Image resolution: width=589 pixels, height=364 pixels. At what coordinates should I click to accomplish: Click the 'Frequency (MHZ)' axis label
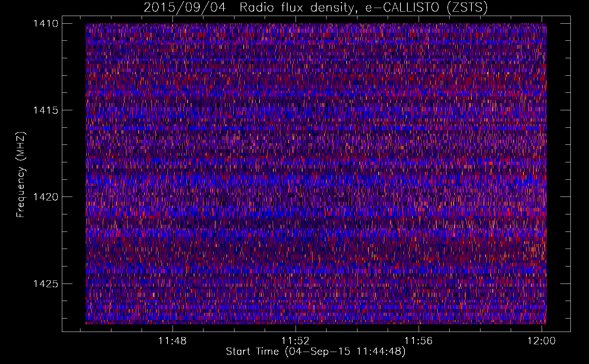click(x=21, y=175)
